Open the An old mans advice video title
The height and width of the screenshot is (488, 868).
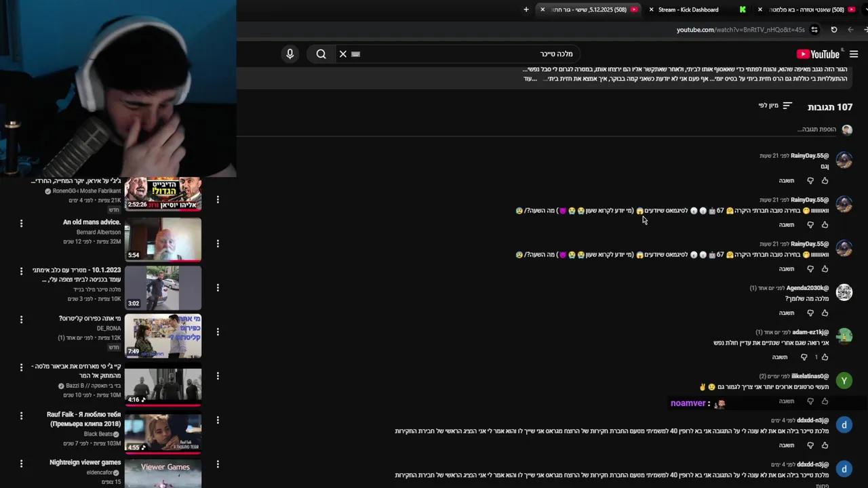tap(92, 222)
